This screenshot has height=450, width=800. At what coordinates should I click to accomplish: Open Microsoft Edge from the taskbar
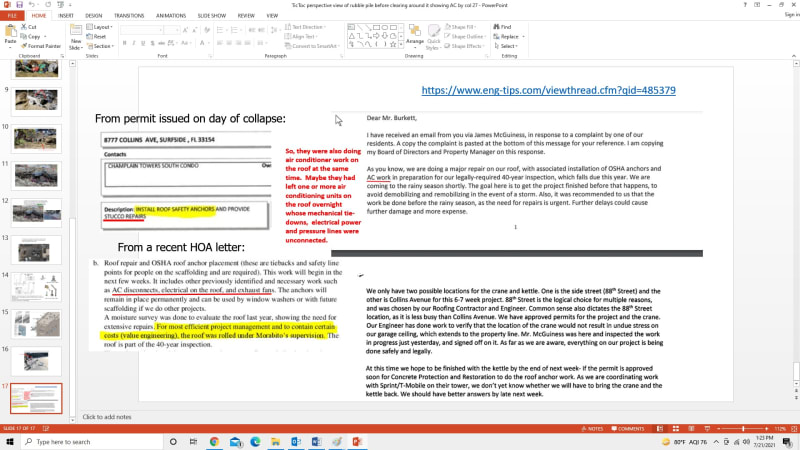[255, 441]
